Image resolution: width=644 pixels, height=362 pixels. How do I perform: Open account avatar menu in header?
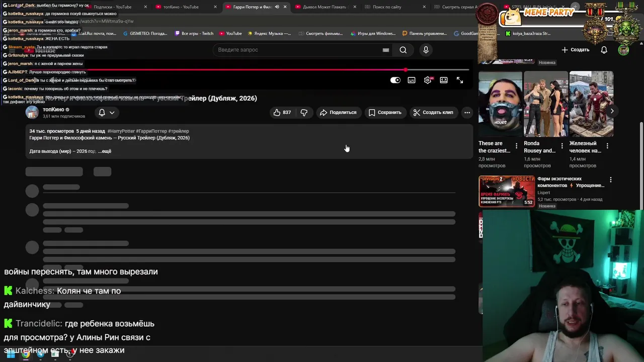[623, 50]
